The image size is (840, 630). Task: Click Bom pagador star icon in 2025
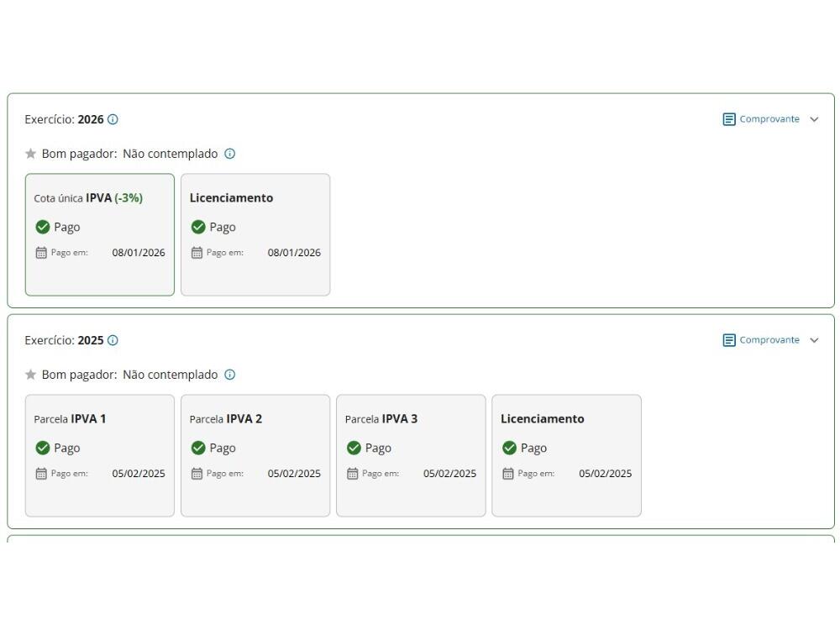coord(31,375)
